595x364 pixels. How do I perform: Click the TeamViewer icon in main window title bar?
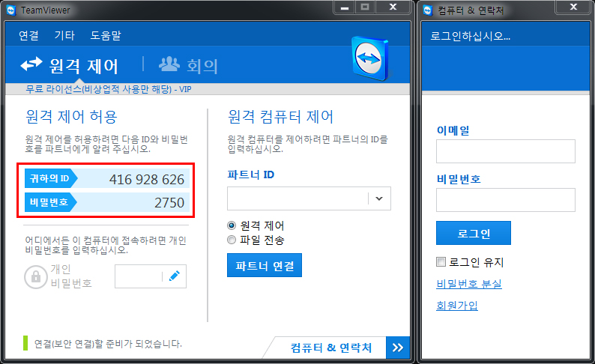pyautogui.click(x=11, y=10)
